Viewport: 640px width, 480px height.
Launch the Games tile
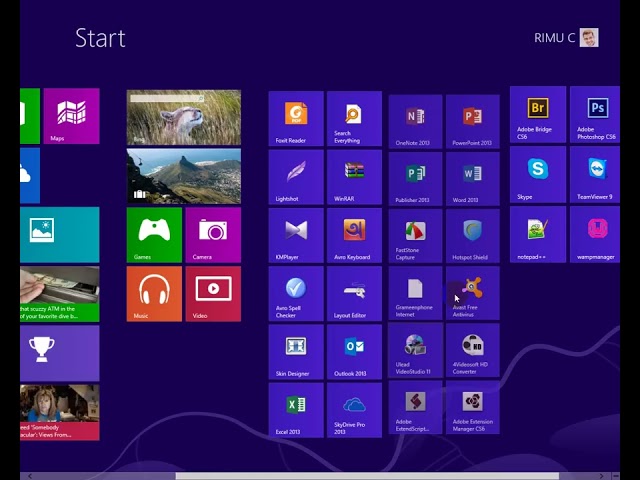(x=154, y=235)
